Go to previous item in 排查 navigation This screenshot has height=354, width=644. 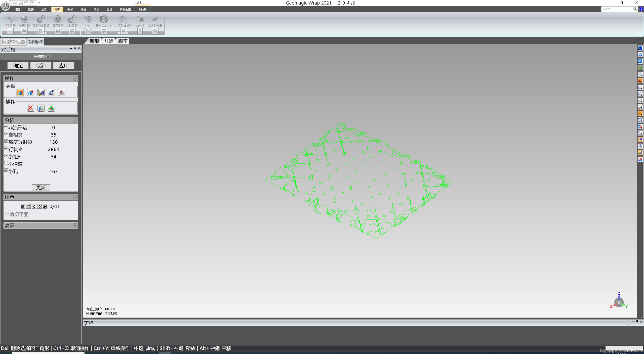[34, 206]
